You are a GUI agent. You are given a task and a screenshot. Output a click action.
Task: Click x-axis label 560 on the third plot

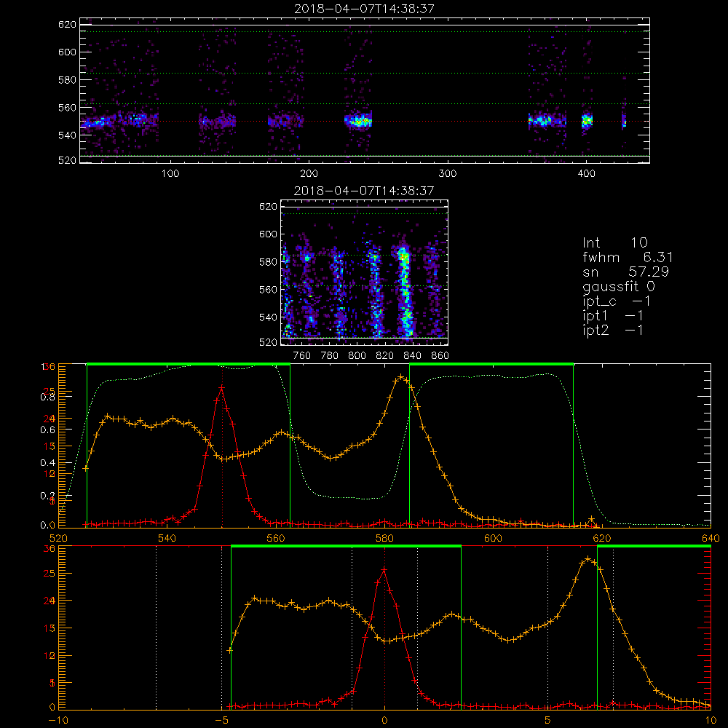tap(276, 538)
